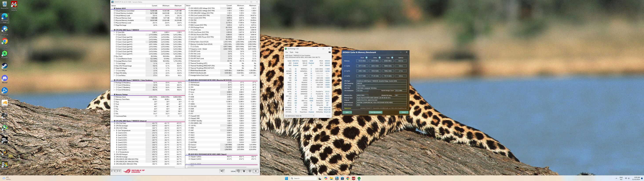Open network and volume quick settings
644x181 pixels.
628,178
